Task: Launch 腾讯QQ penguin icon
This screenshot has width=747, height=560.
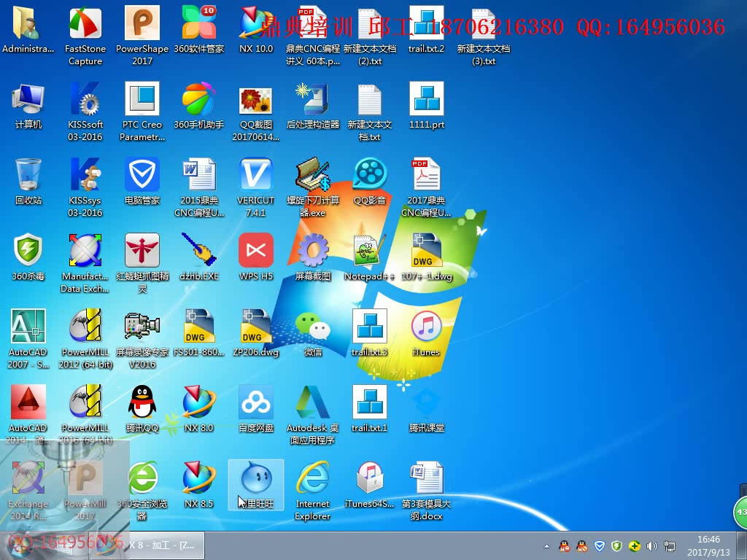Action: point(142,408)
